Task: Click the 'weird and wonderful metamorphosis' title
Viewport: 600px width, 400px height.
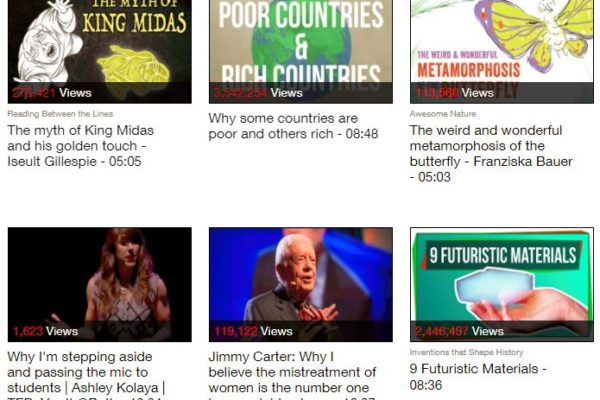Action: point(491,153)
